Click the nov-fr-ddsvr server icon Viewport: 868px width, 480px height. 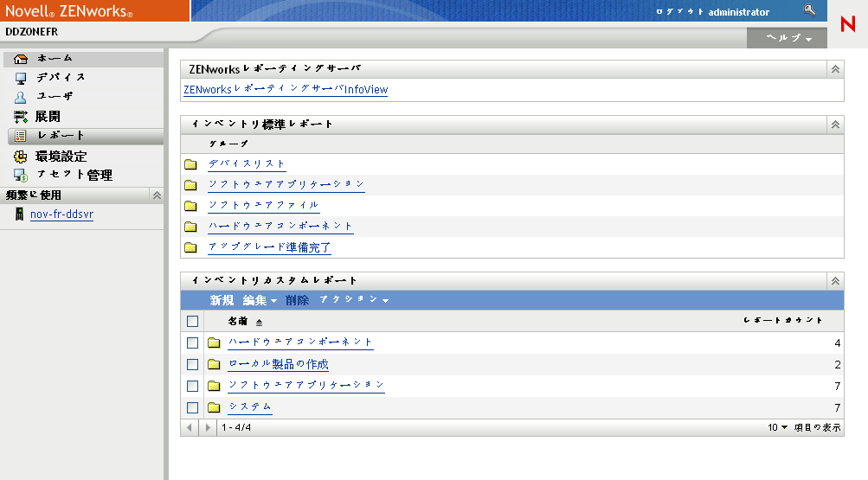19,214
